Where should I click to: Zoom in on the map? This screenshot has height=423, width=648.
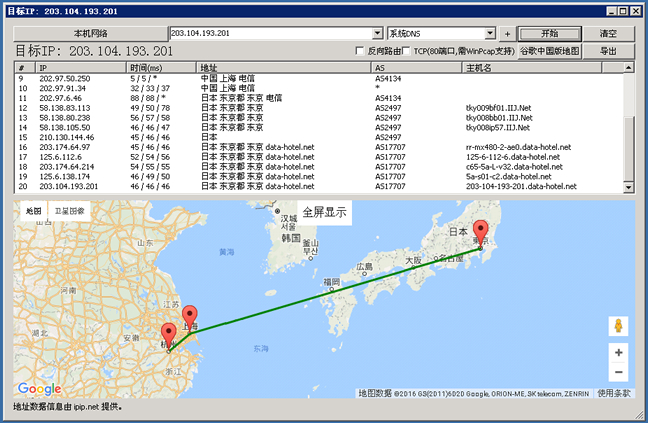click(618, 352)
